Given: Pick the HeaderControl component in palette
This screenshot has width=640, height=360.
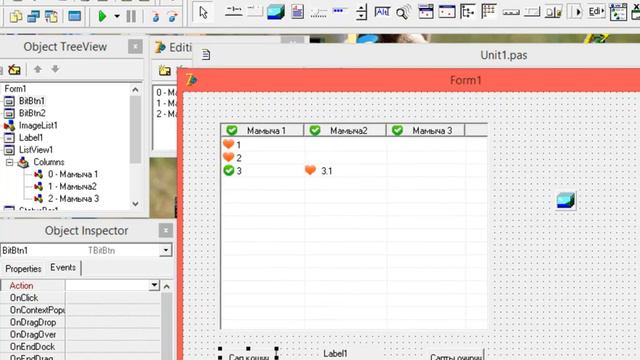Looking at the screenshot, I should coord(511,12).
